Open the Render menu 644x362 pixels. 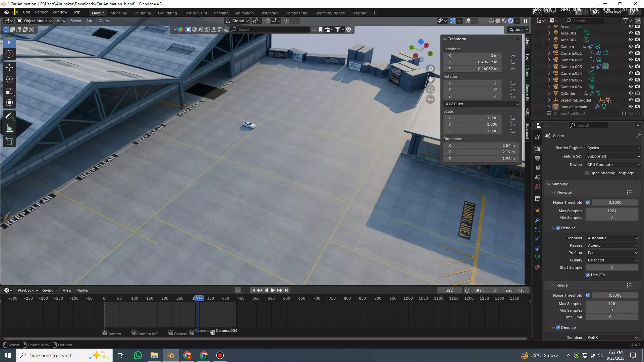point(41,12)
